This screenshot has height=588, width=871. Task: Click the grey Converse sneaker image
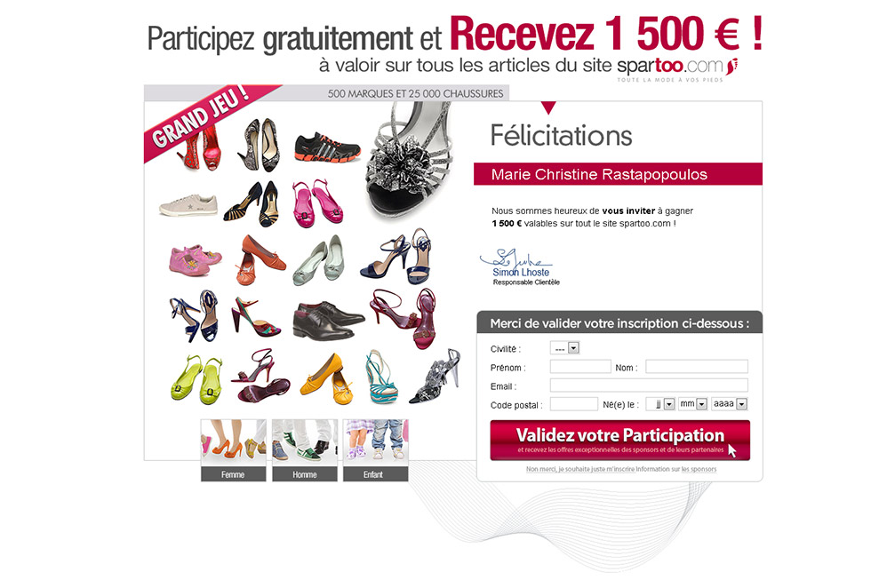[x=188, y=205]
